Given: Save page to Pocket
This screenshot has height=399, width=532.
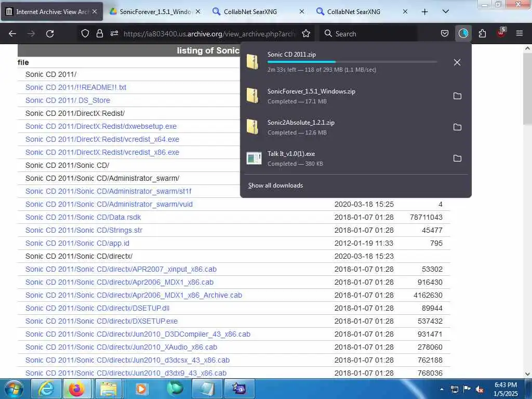Looking at the screenshot, I should (445, 33).
